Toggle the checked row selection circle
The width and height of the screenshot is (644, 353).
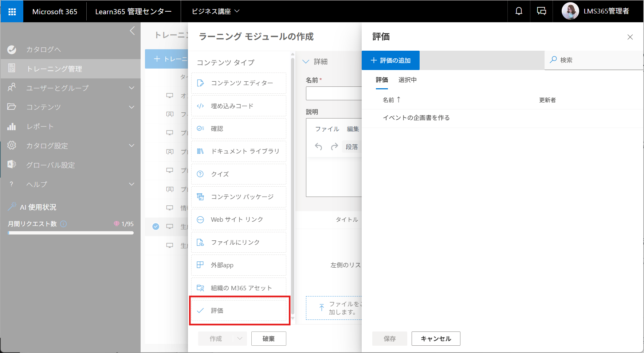(156, 226)
